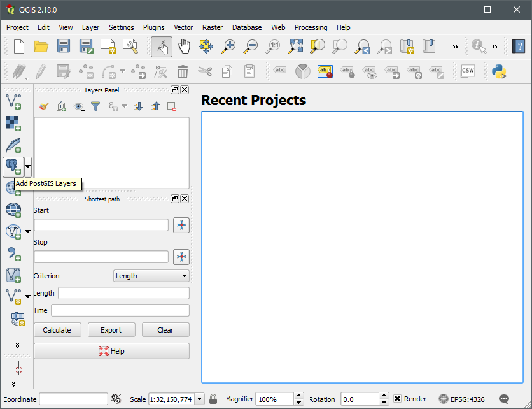Open the Criterion Length dropdown

tap(151, 276)
